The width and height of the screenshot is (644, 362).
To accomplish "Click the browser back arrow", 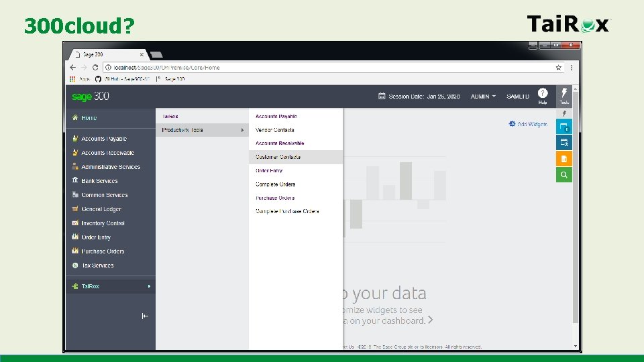I will [x=72, y=67].
